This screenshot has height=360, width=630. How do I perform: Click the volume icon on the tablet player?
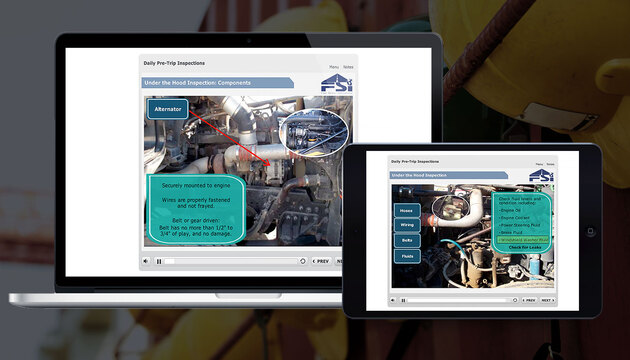[x=393, y=300]
